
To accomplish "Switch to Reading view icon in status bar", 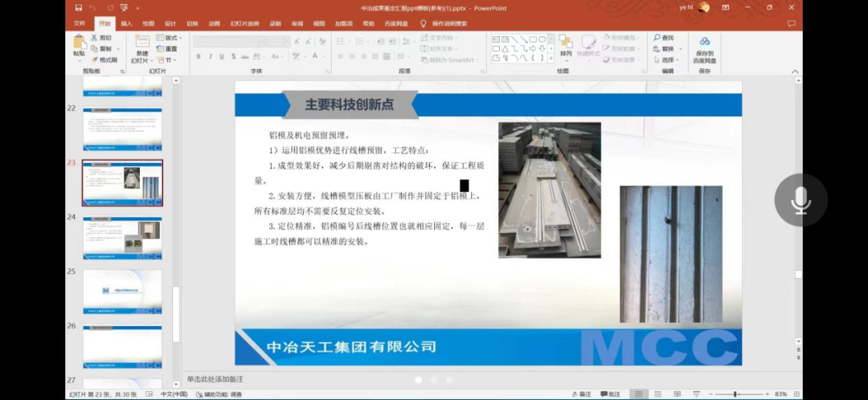I will (677, 394).
